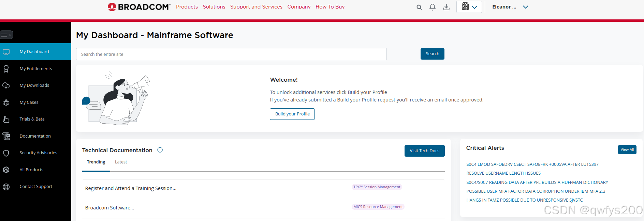Open Support and Services menu
Viewport: 644px width, 221px height.
[x=256, y=7]
